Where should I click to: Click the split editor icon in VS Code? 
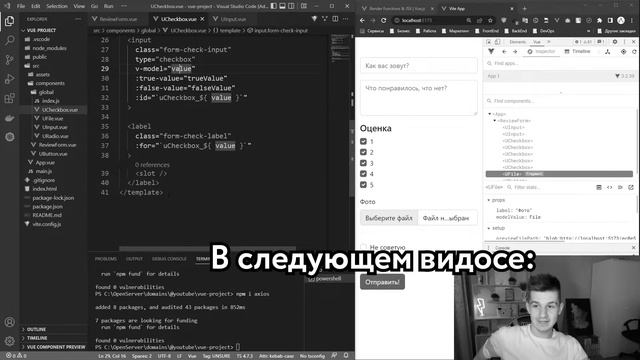coord(335,19)
